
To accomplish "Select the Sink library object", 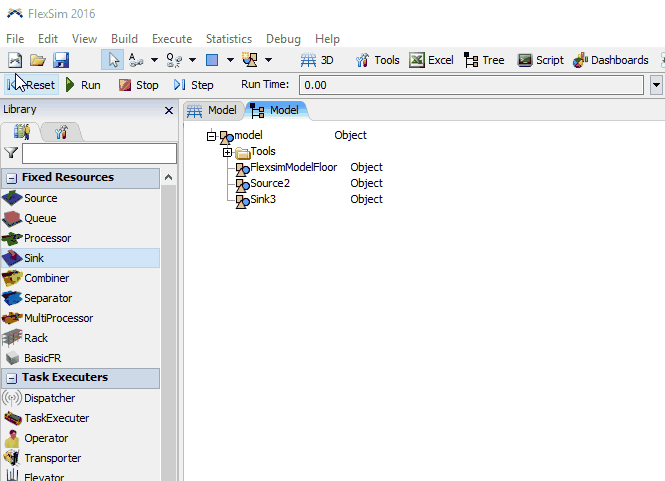I will point(81,258).
